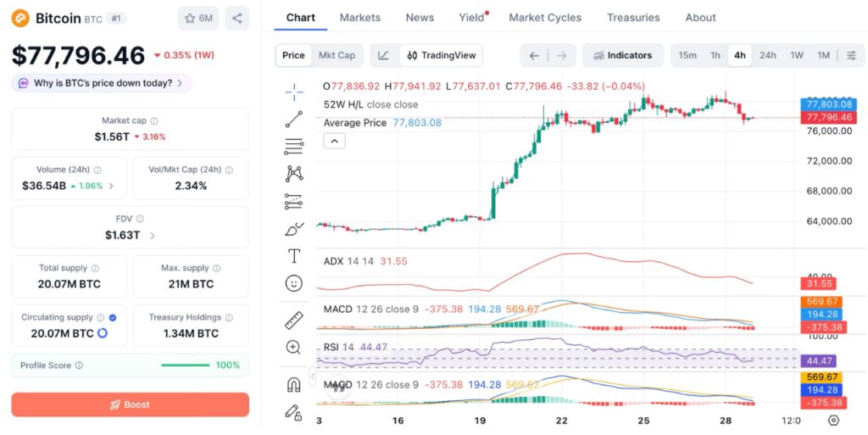Expand FDV details chevron
This screenshot has width=868, height=435.
tap(153, 236)
